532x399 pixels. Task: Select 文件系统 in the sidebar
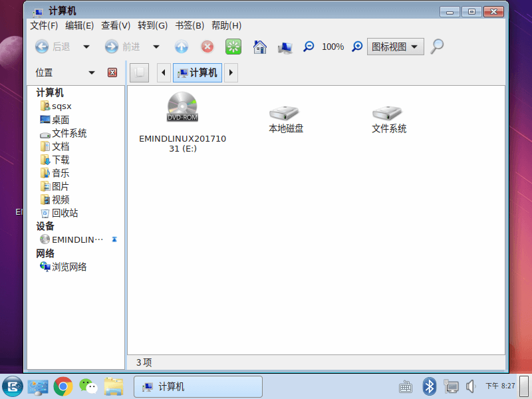pos(63,133)
